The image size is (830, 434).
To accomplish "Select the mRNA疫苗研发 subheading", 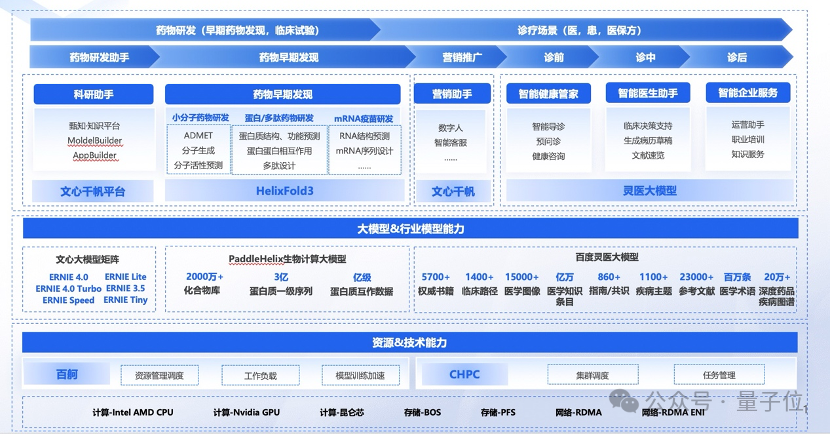I will tap(364, 119).
